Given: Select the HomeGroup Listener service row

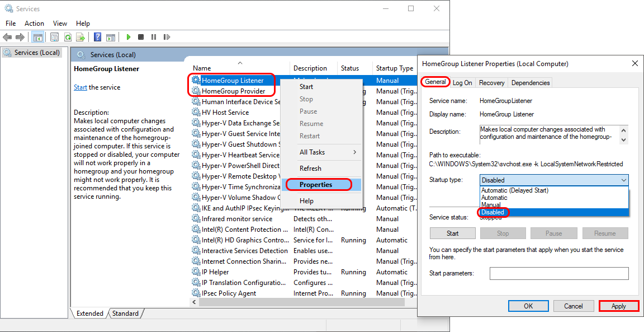Looking at the screenshot, I should click(x=304, y=81).
